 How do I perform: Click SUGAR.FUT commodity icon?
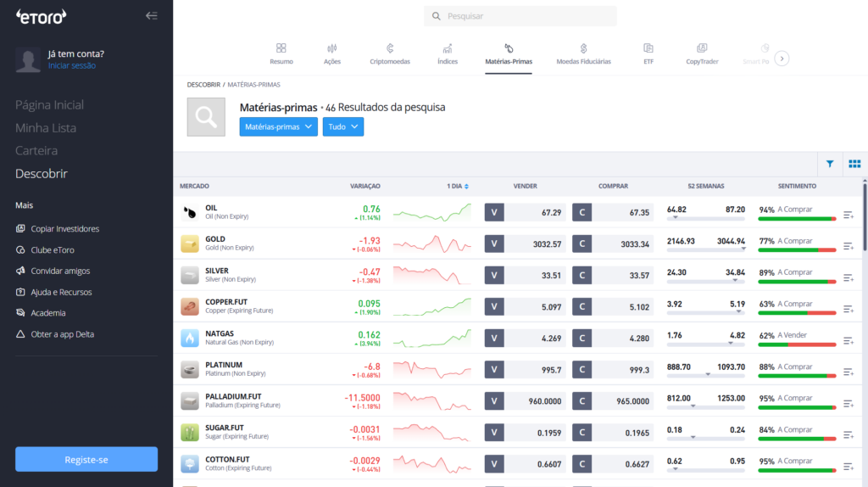point(190,432)
